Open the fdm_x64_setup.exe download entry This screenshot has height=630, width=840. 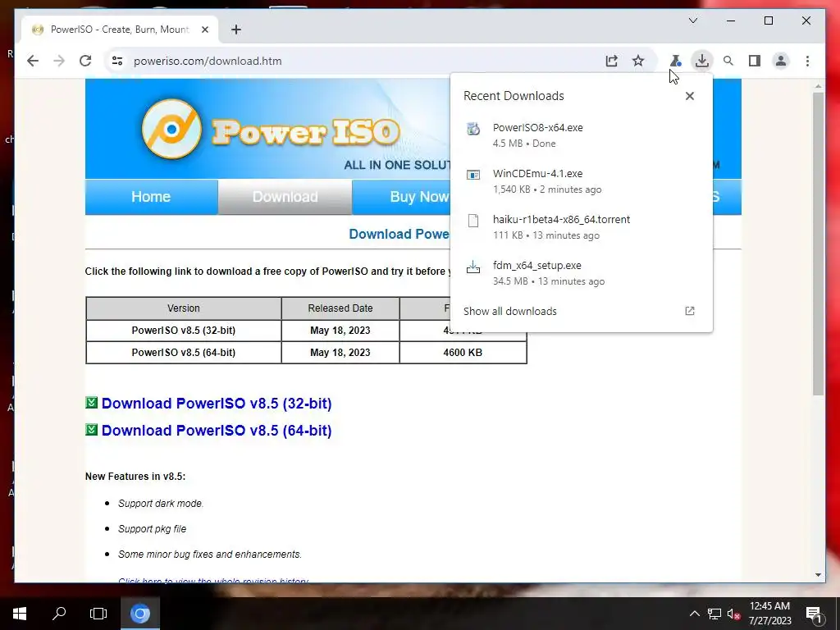tap(582, 272)
